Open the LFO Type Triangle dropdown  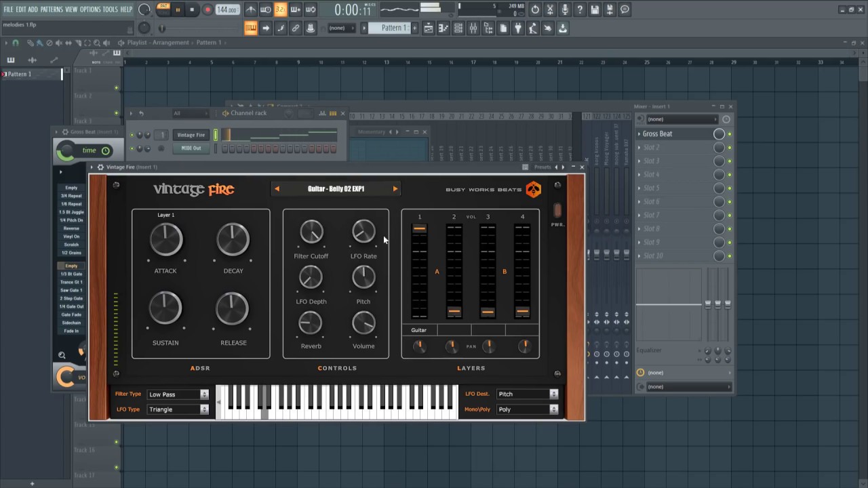(178, 409)
